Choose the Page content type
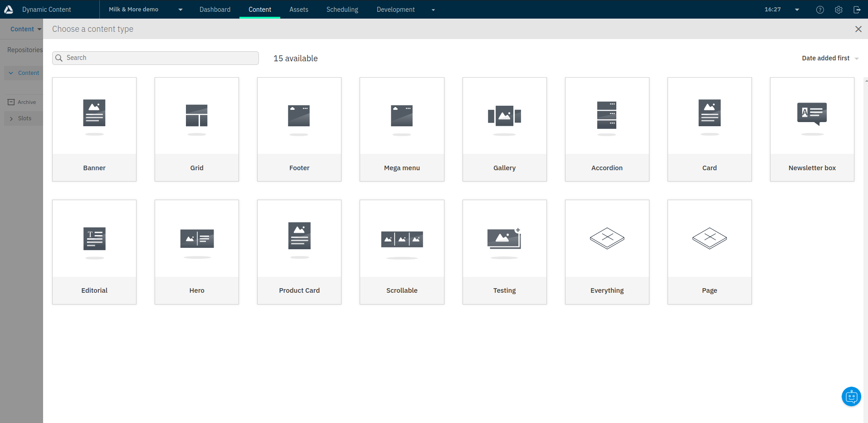This screenshot has height=423, width=868. point(709,252)
